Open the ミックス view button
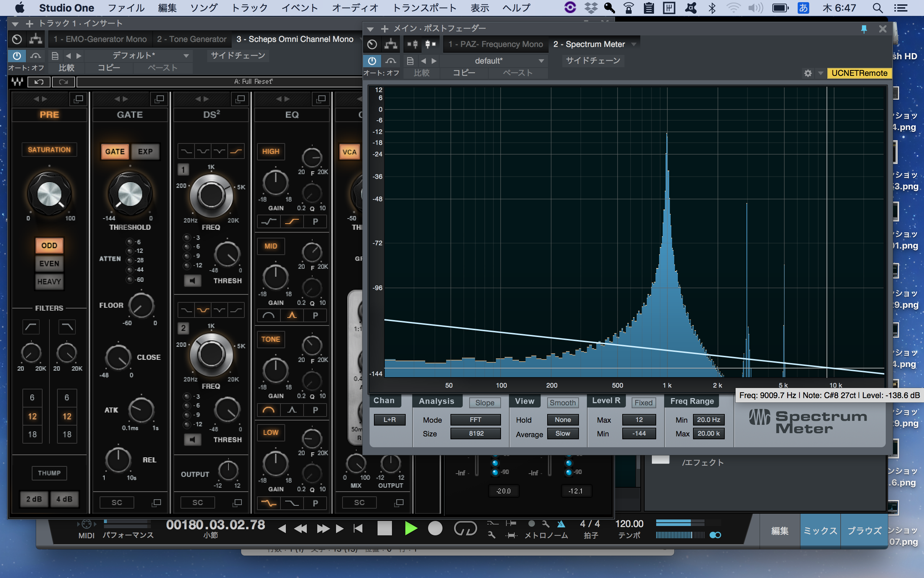The image size is (924, 578). point(820,531)
